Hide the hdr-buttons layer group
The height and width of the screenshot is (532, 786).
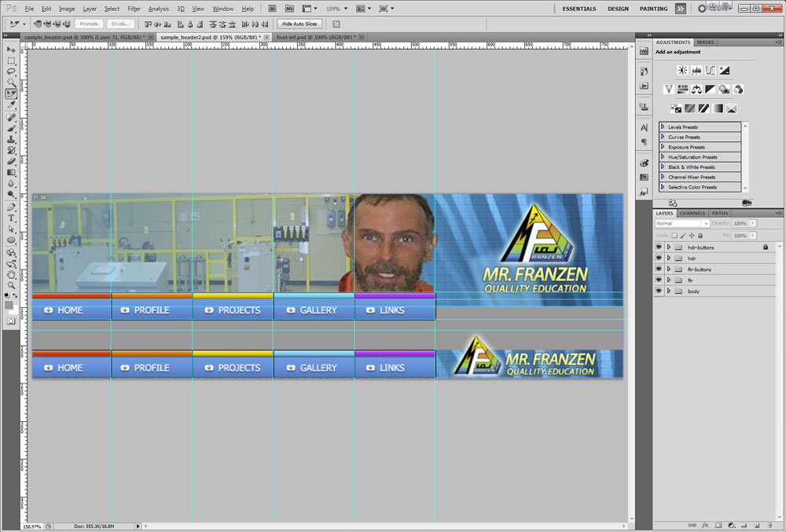coord(659,247)
